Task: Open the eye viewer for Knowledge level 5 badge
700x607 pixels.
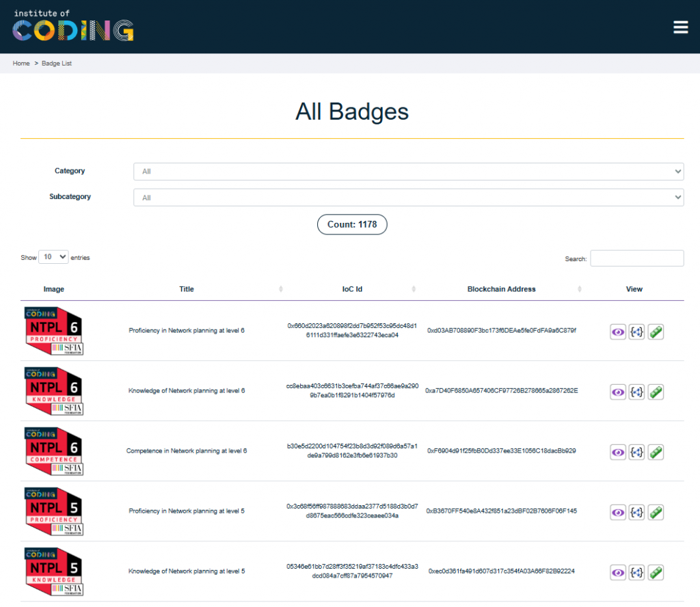Action: point(618,572)
